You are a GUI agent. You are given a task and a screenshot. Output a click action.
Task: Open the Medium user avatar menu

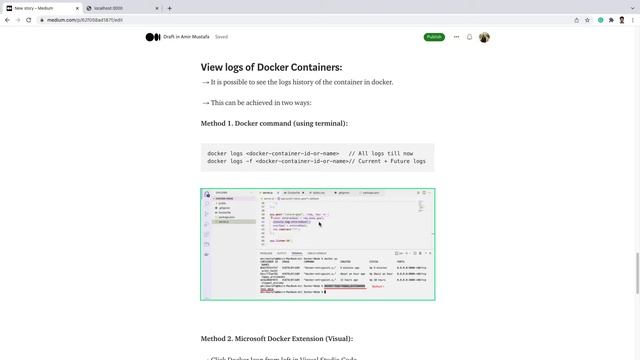(484, 37)
